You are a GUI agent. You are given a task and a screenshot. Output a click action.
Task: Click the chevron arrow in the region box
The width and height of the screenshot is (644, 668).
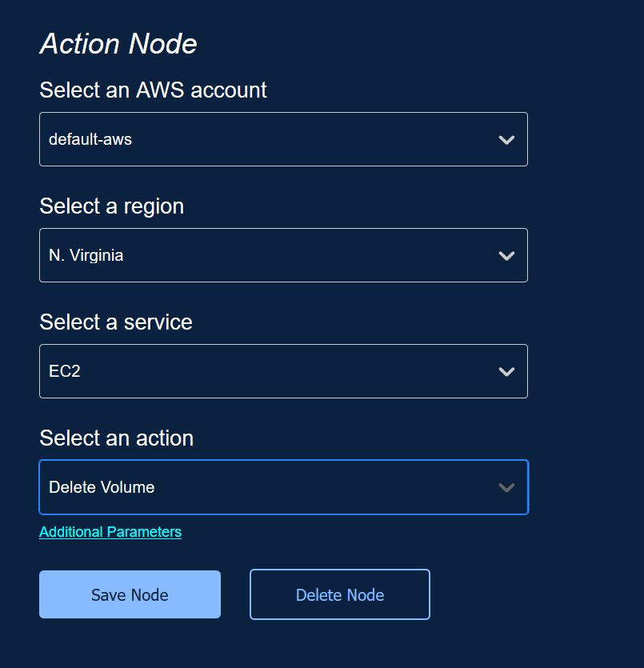[x=506, y=256]
